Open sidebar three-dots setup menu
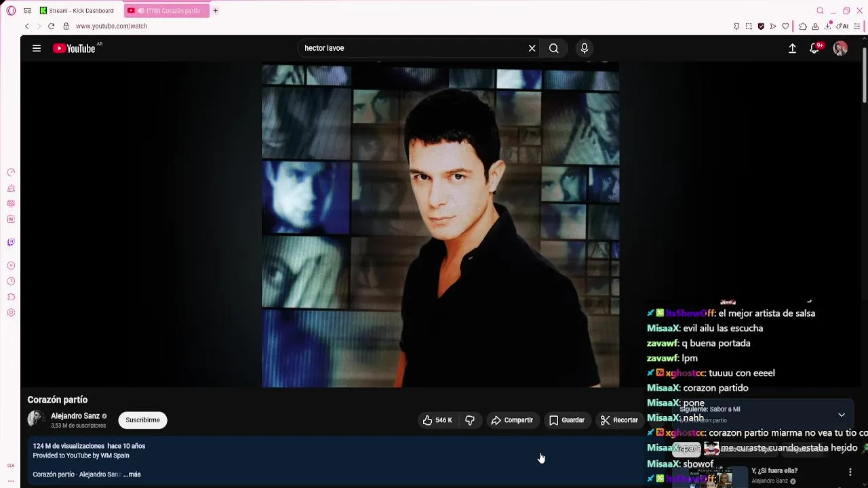868x488 pixels. point(11,481)
